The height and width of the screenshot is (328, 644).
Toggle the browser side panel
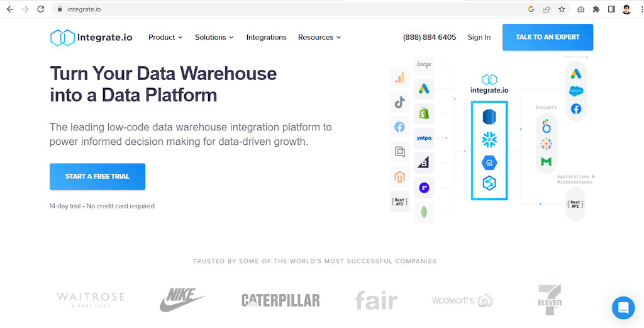point(611,9)
